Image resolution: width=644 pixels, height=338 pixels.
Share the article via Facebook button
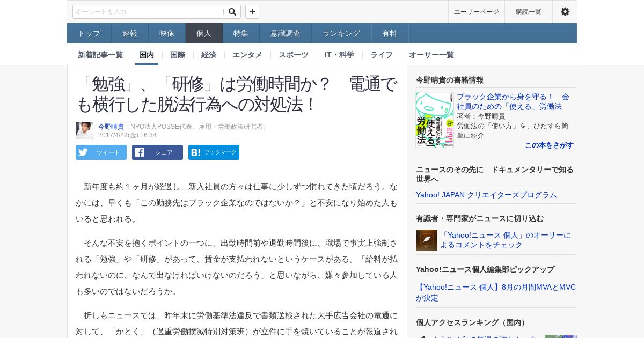(x=157, y=152)
